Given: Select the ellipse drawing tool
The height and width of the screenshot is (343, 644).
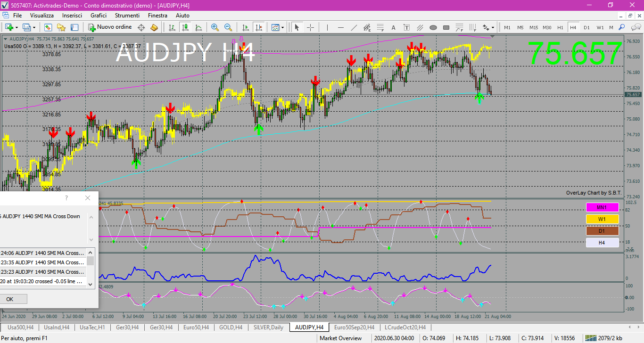Looking at the screenshot, I should point(433,27).
